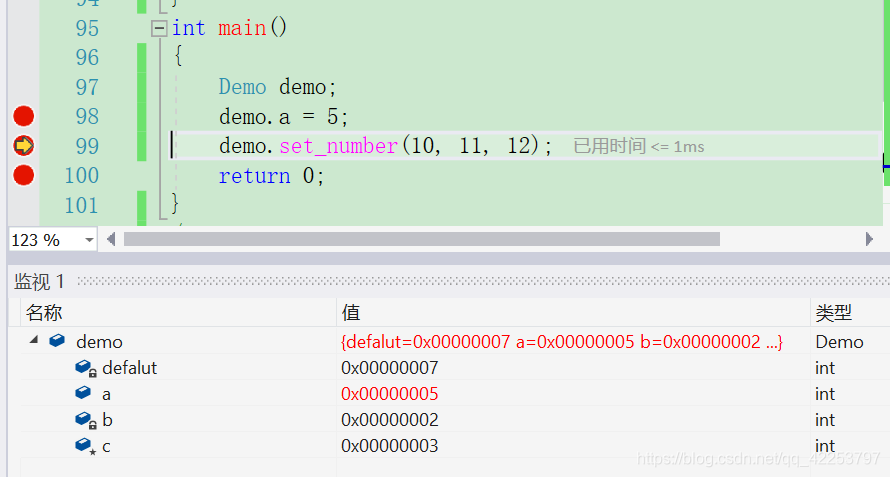This screenshot has width=890, height=477.
Task: Click the value 0x00000003
Action: coord(390,446)
